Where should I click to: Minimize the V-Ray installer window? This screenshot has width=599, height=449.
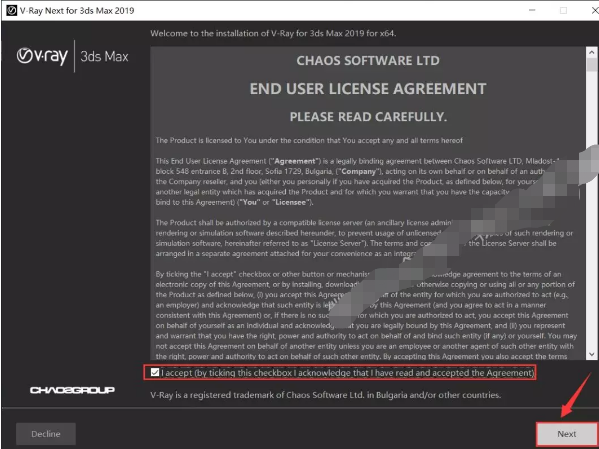click(x=532, y=10)
